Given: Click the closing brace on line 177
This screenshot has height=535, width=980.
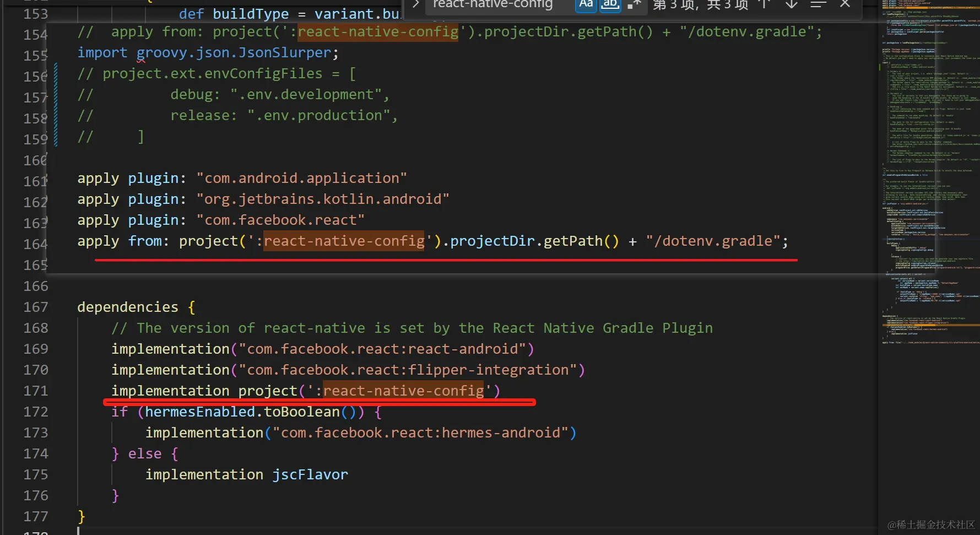Looking at the screenshot, I should point(82,517).
